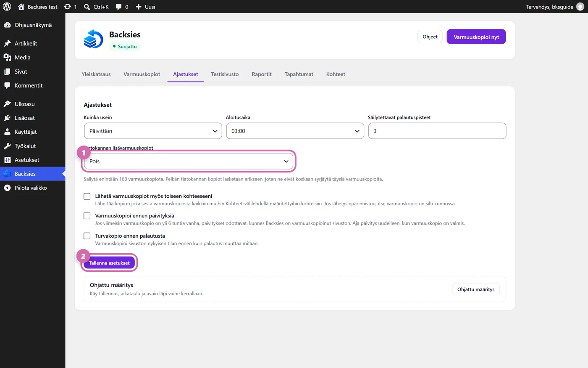Open the Raportit tab
The width and height of the screenshot is (588, 368).
click(262, 74)
